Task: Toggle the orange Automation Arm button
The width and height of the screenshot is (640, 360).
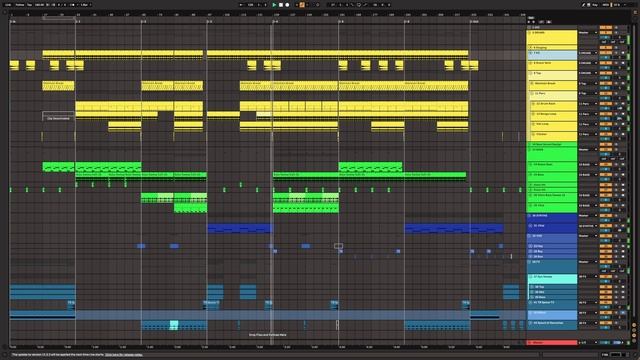Action: click(302, 5)
